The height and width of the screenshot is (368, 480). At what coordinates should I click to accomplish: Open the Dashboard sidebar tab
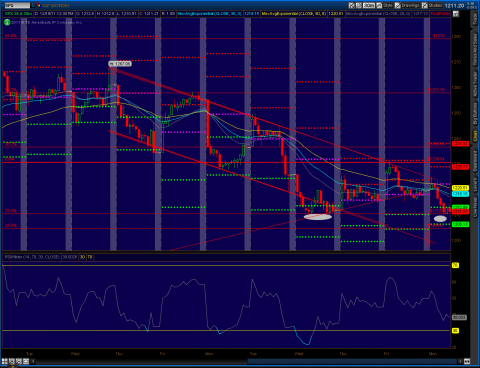coord(475,161)
